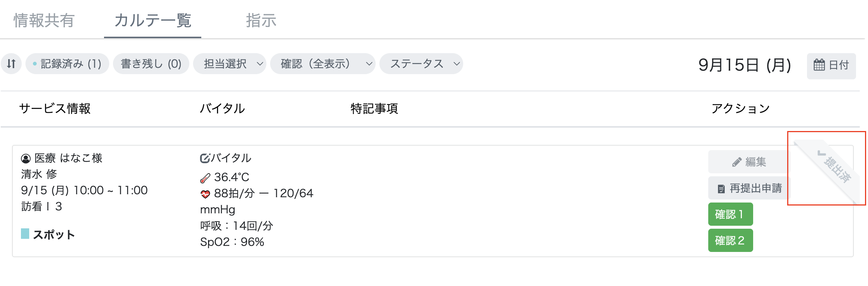This screenshot has width=868, height=286.
Task: Switch to the 情報共有 tab
Action: coord(44,21)
